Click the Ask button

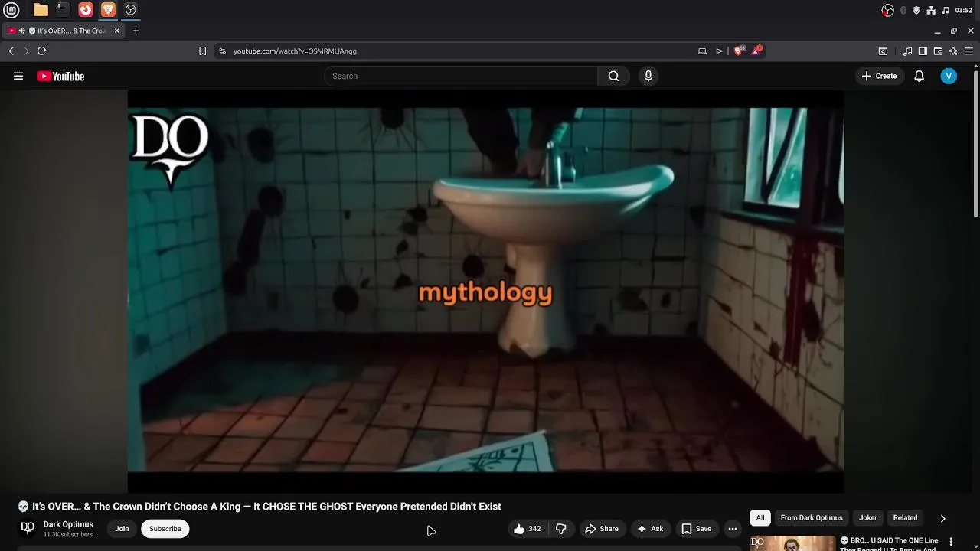(x=650, y=529)
